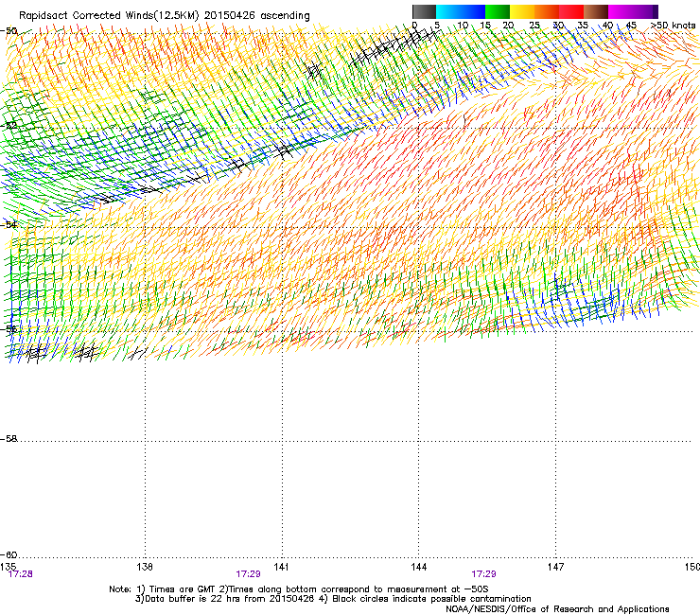Click the '-56' latitude label
700x615 pixels.
(9, 329)
